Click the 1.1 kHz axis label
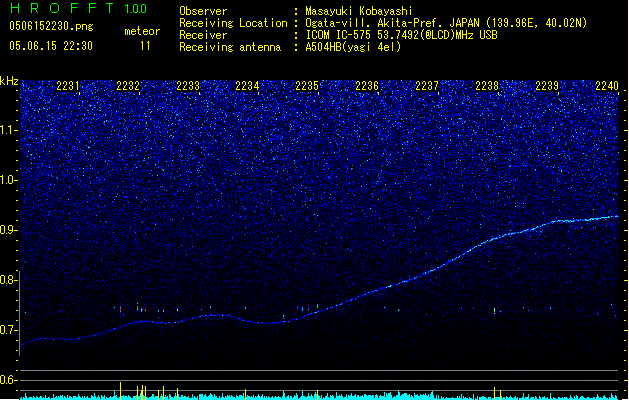This screenshot has width=629, height=400. tap(8, 130)
